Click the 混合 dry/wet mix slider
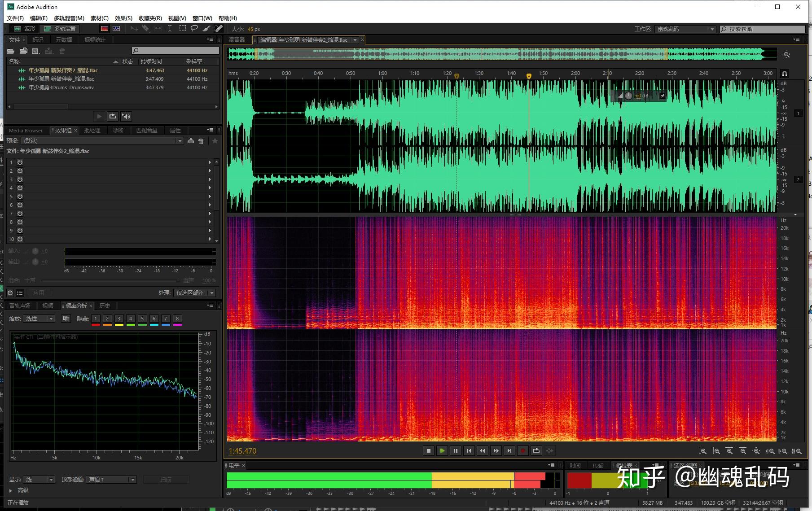812x511 pixels. pos(111,280)
